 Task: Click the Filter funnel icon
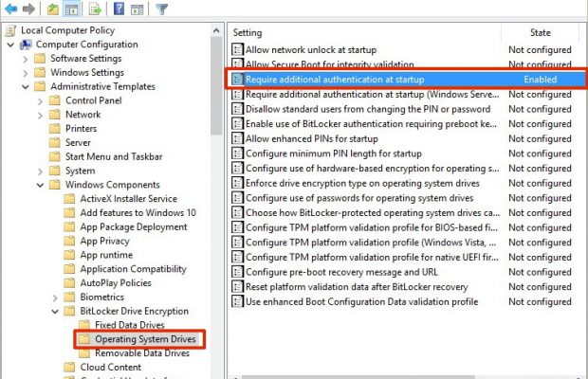(161, 9)
